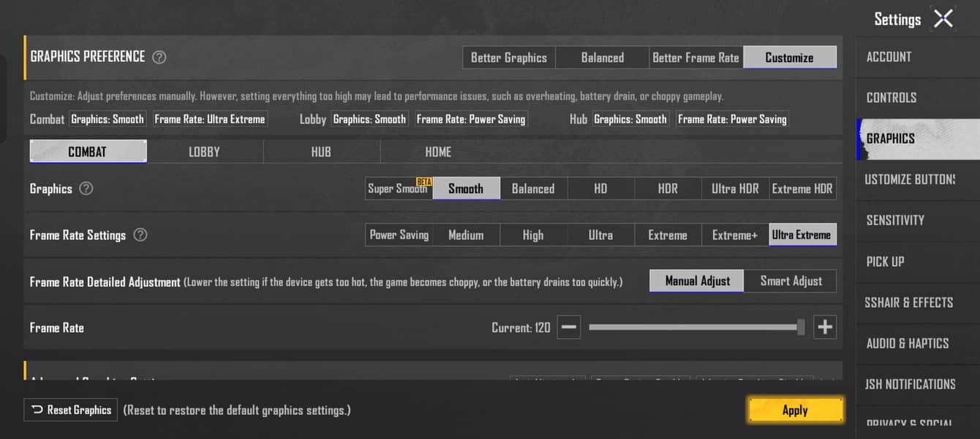Viewport: 980px width, 439px height.
Task: Increase frame rate with plus button
Action: point(825,328)
